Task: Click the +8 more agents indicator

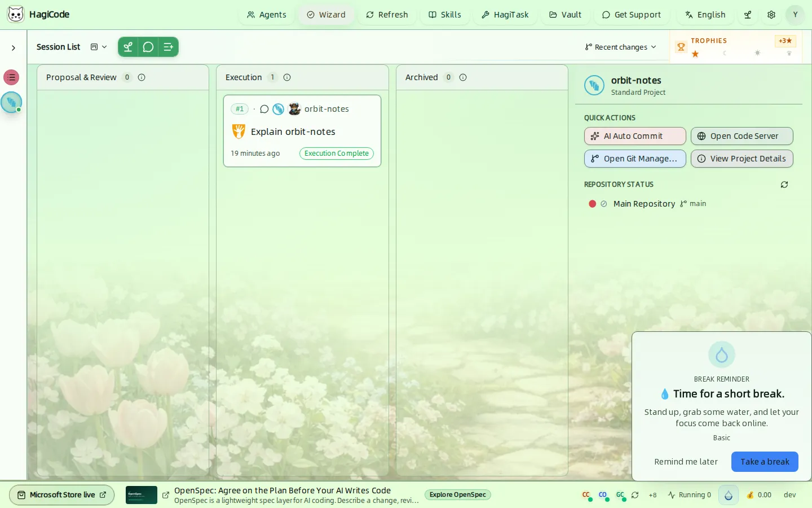Action: coord(652,495)
